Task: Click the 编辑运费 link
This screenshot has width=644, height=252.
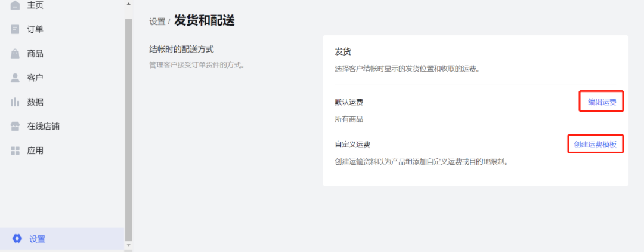Action: click(x=602, y=102)
